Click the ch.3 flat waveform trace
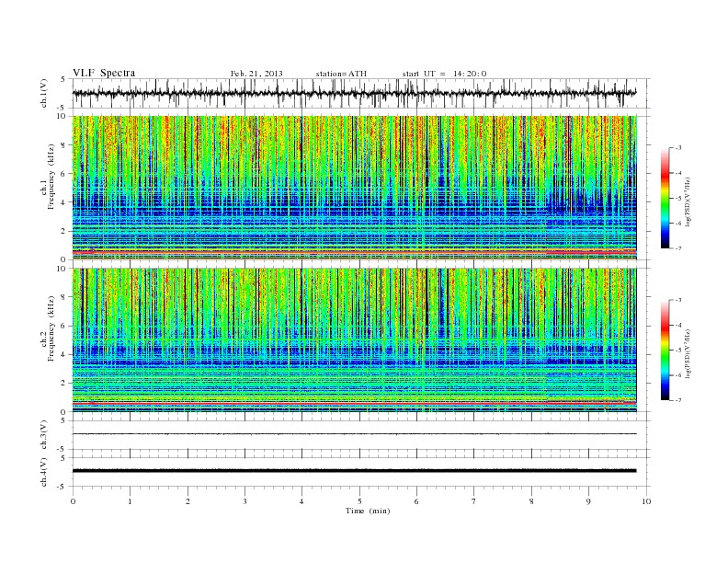This screenshot has width=728, height=563. click(354, 434)
